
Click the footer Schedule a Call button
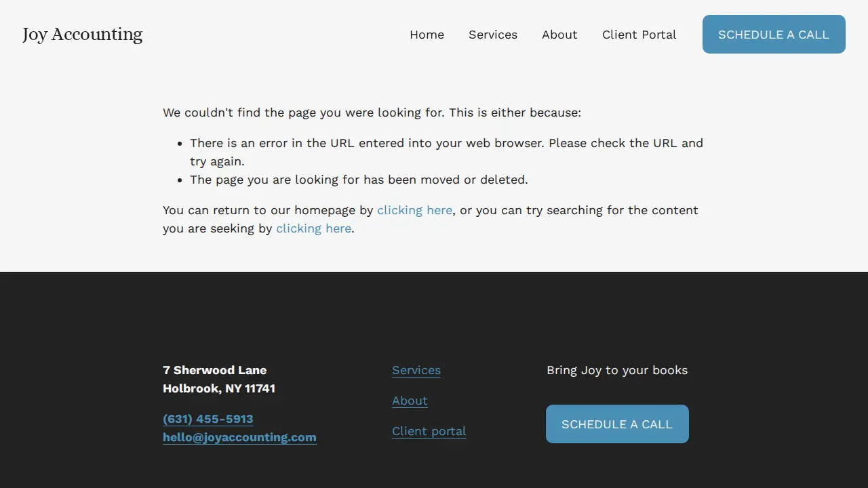(617, 424)
